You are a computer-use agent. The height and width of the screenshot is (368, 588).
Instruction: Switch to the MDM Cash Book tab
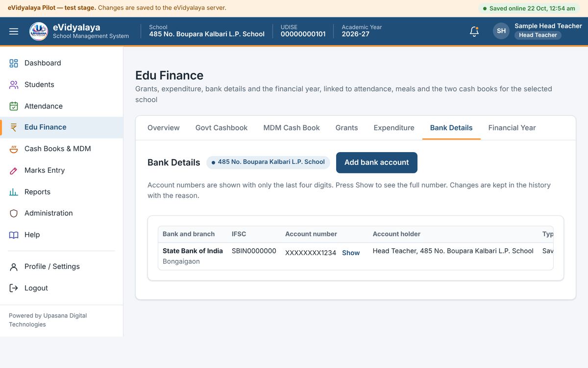(x=292, y=128)
